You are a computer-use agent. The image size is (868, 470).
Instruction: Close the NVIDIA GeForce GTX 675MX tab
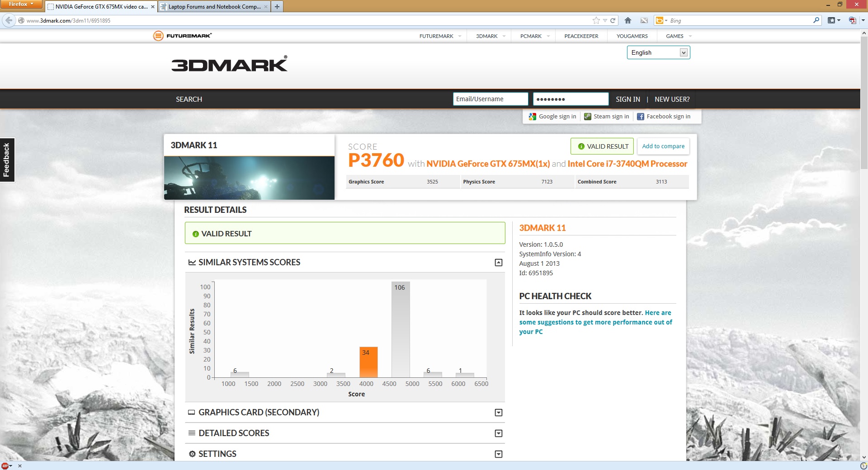pos(153,7)
